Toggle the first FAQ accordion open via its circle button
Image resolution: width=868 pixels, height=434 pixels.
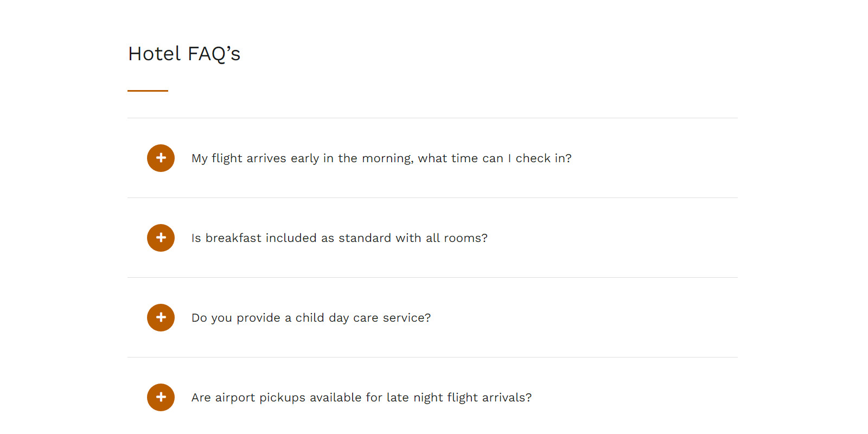[161, 158]
